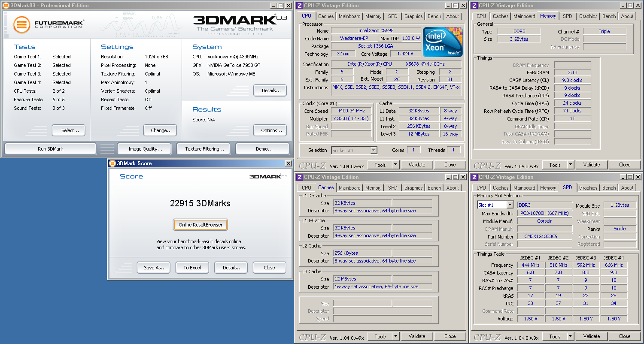
Task: Click Image Quality button in 3DMark03
Action: click(x=145, y=149)
